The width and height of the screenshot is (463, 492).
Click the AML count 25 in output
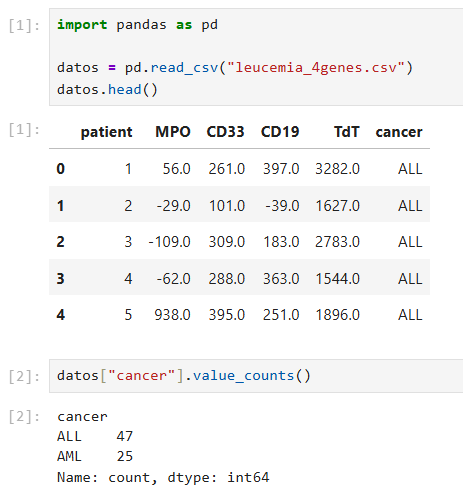click(x=125, y=456)
